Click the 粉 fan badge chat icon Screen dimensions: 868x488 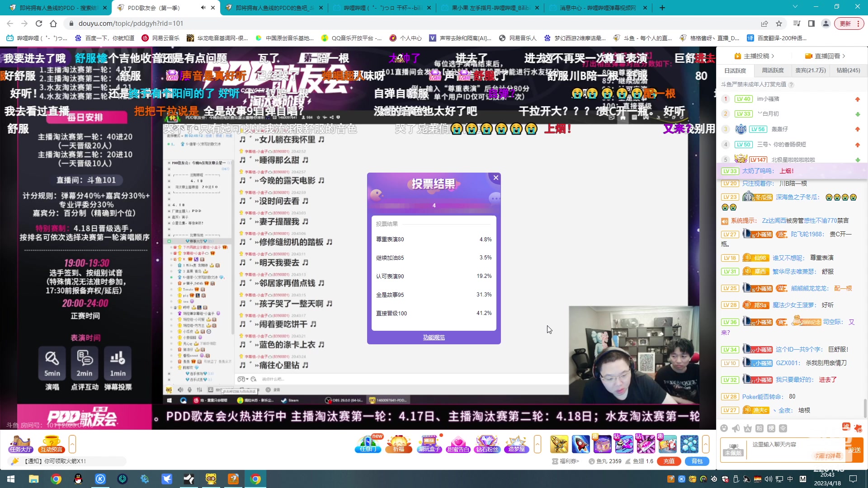(x=759, y=428)
